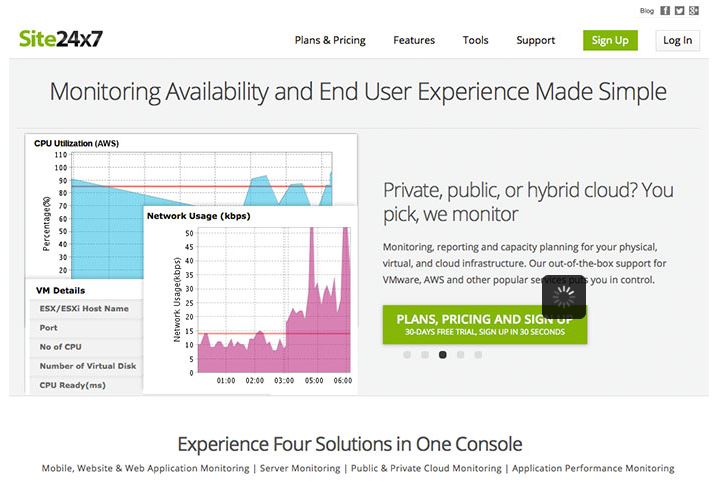Image resolution: width=720 pixels, height=490 pixels.
Task: Select the first carousel slide dot
Action: 407,354
